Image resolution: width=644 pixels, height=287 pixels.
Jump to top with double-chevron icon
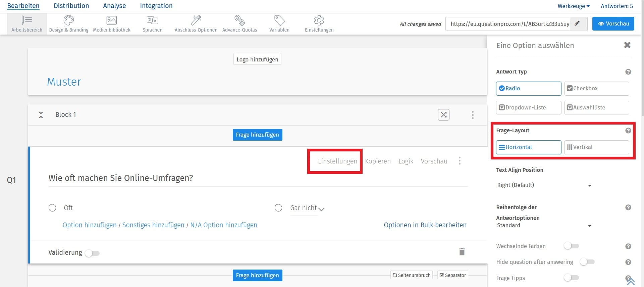pyautogui.click(x=631, y=281)
